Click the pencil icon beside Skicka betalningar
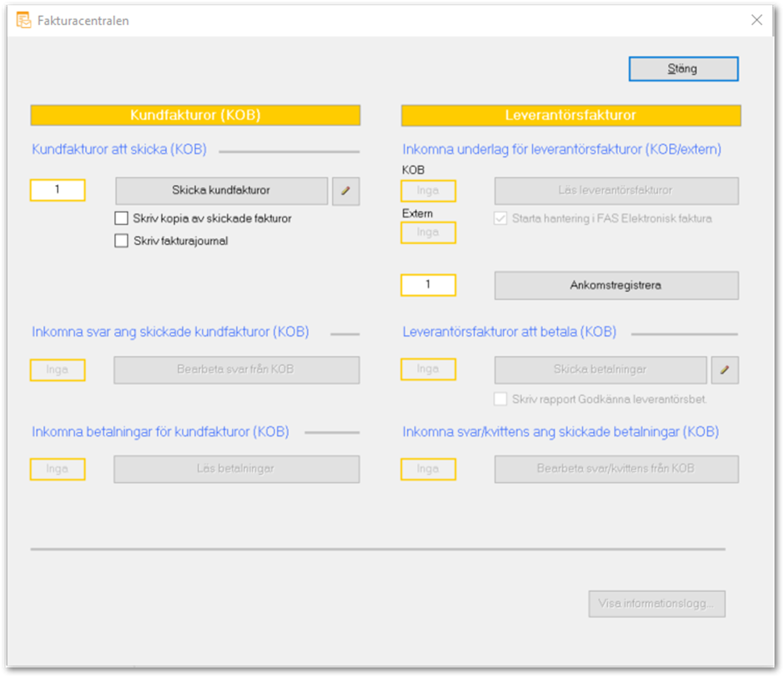 [x=725, y=370]
